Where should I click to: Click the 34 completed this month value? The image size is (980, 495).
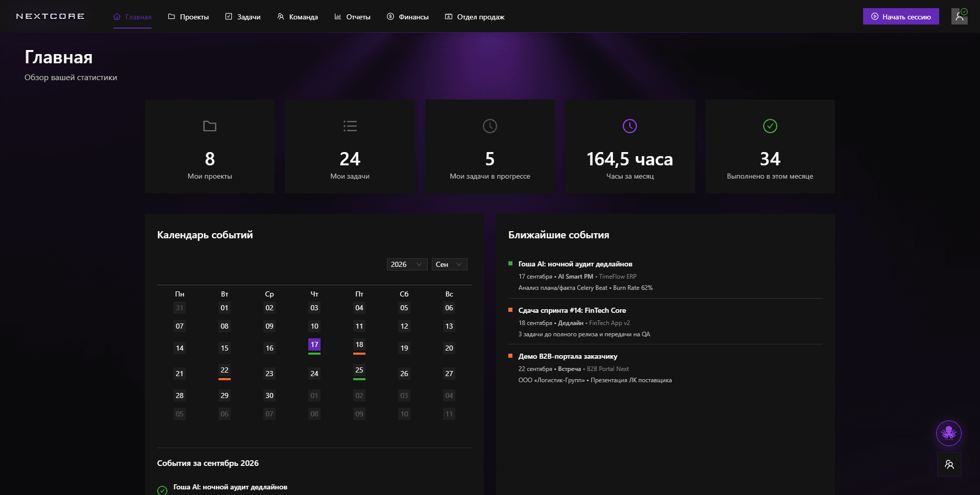pos(770,159)
